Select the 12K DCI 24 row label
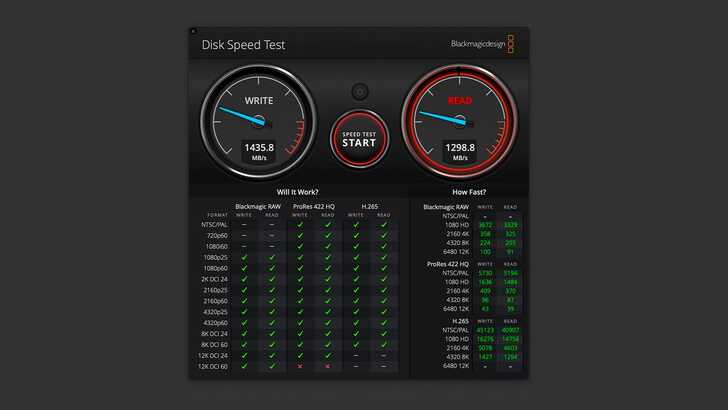This screenshot has height=410, width=728. [213, 356]
